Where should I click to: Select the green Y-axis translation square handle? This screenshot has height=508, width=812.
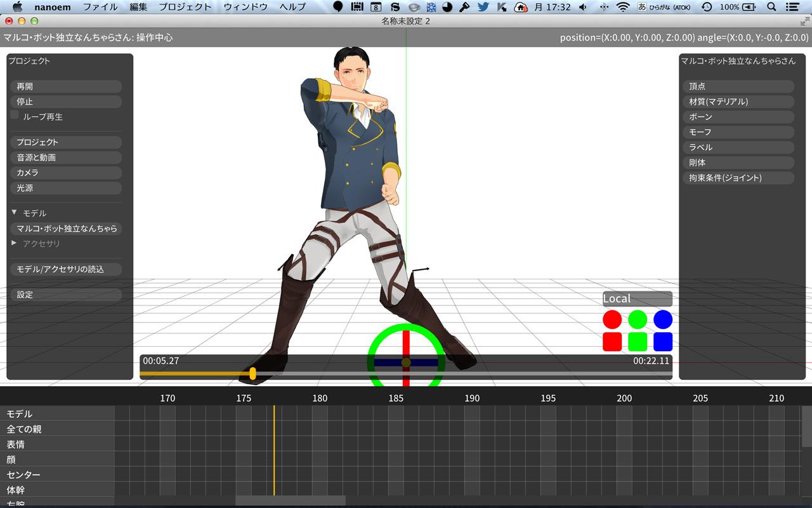[x=637, y=341]
